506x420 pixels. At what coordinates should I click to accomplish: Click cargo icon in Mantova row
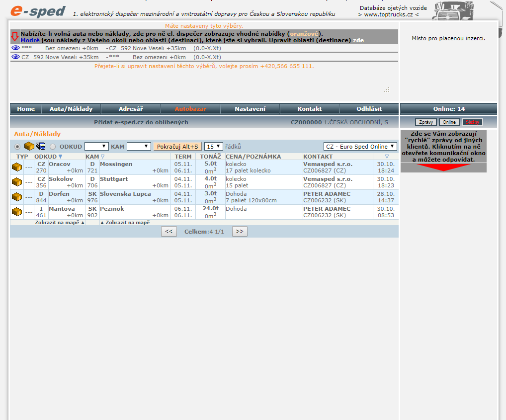click(17, 212)
